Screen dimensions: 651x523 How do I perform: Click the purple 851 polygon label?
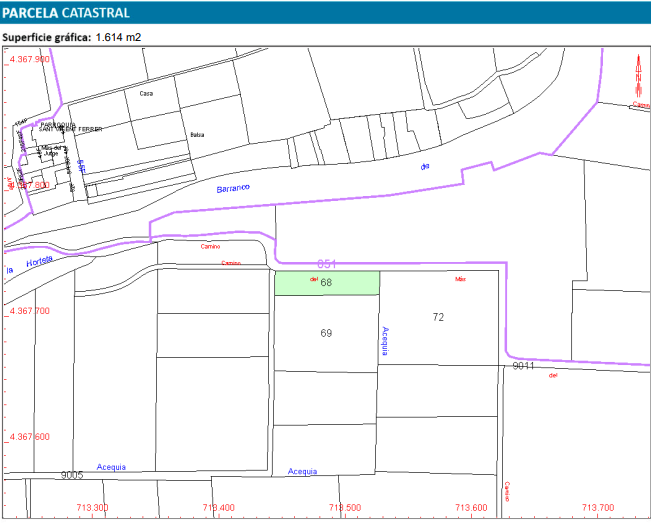(x=327, y=263)
